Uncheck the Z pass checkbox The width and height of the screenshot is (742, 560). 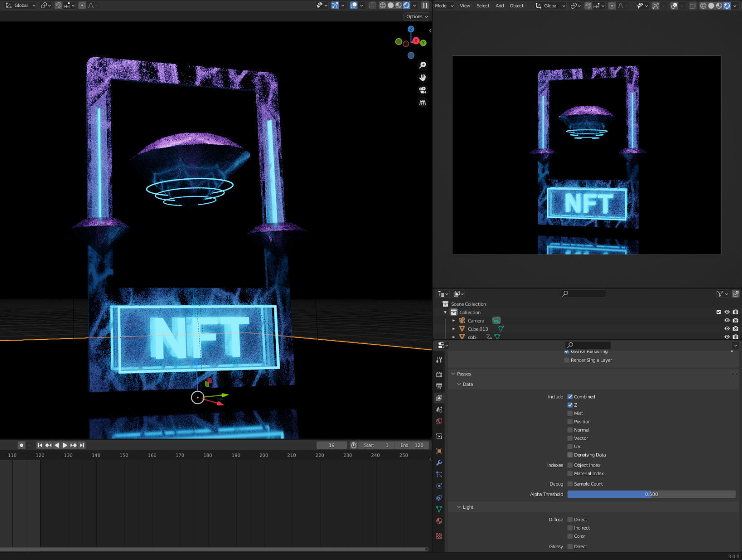(570, 405)
